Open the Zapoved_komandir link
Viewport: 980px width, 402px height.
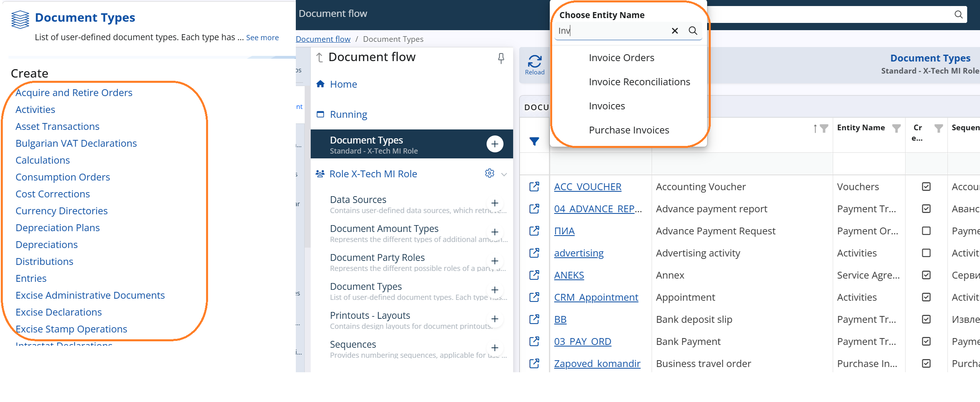[x=597, y=364]
